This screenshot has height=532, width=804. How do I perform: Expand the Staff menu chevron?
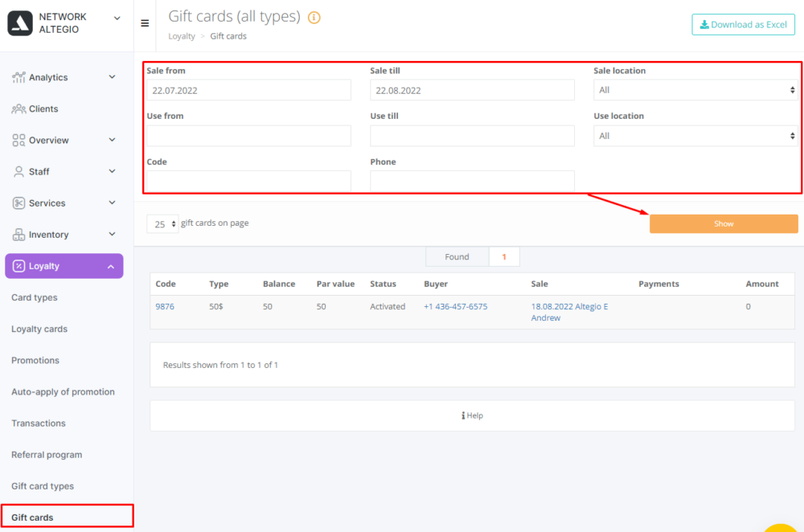tap(112, 171)
